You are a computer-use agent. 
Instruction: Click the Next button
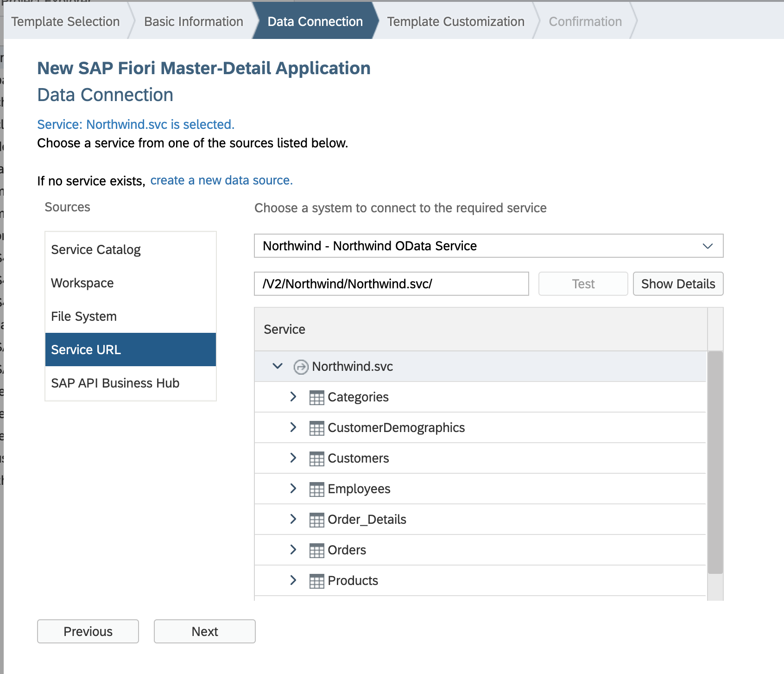point(204,631)
